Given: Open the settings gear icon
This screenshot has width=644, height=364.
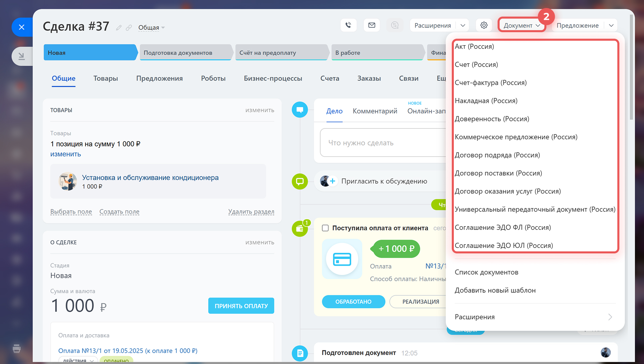Looking at the screenshot, I should coord(484,25).
